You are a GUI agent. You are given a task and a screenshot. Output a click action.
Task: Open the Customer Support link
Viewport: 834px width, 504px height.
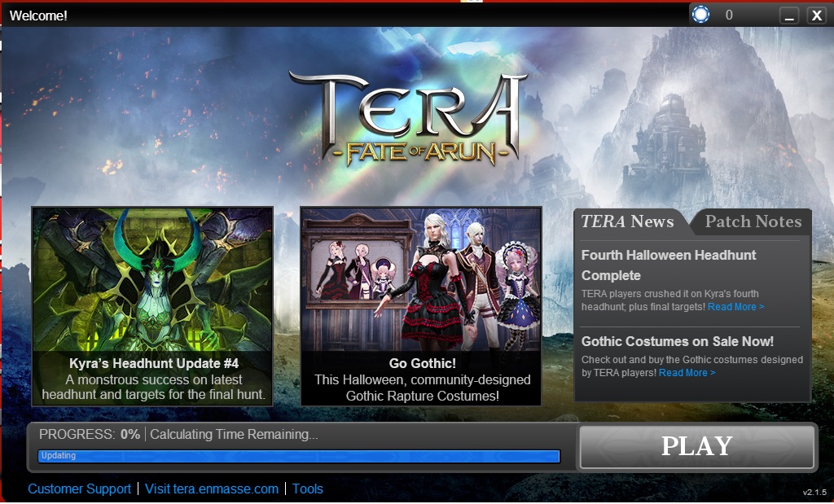tap(79, 489)
